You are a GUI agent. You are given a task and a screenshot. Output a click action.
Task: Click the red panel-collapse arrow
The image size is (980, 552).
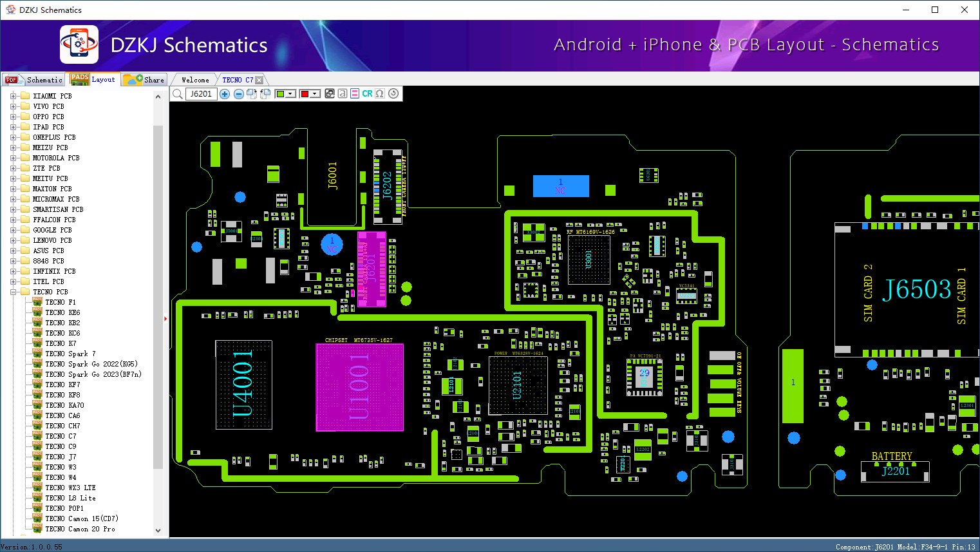[165, 318]
